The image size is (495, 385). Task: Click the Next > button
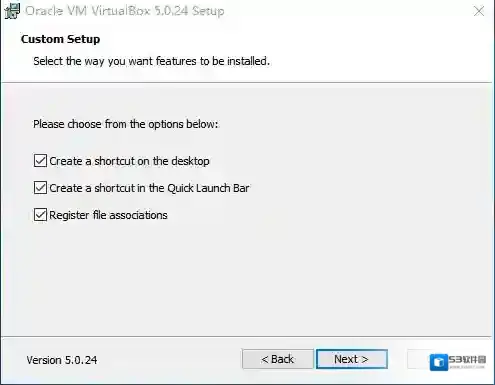coord(352,359)
